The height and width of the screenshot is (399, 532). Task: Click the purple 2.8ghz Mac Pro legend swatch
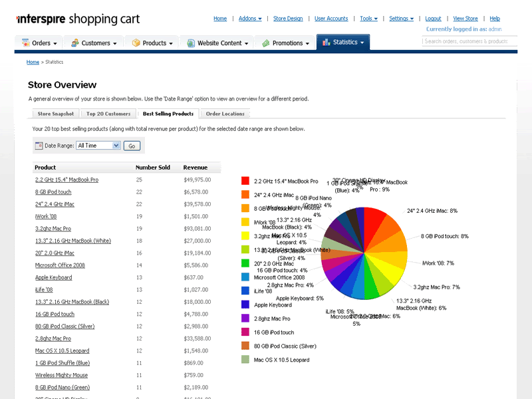click(245, 318)
